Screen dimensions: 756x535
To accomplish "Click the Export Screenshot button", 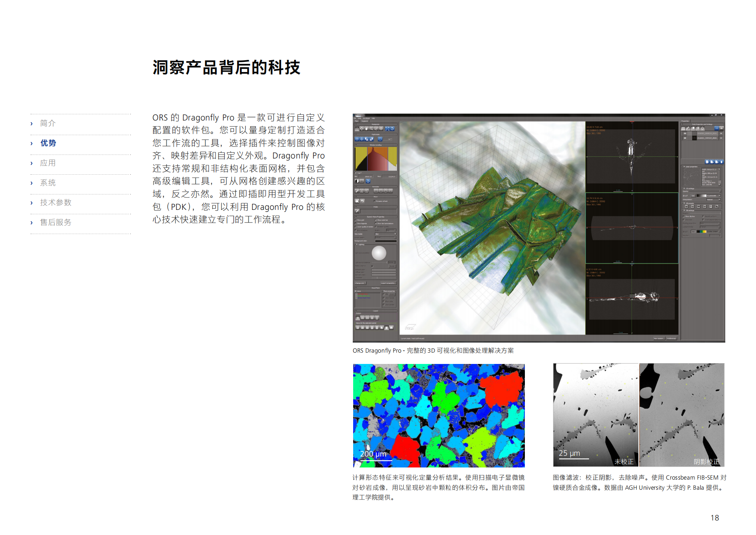I will point(388,283).
